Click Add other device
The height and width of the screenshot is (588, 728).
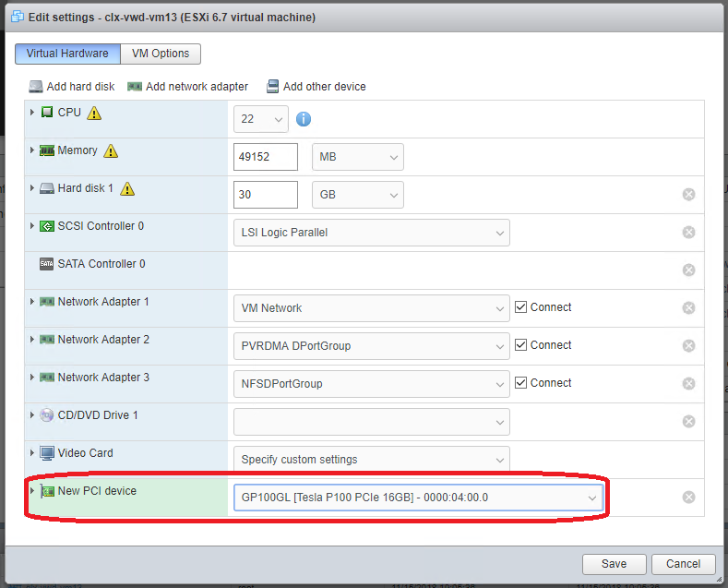pyautogui.click(x=316, y=87)
